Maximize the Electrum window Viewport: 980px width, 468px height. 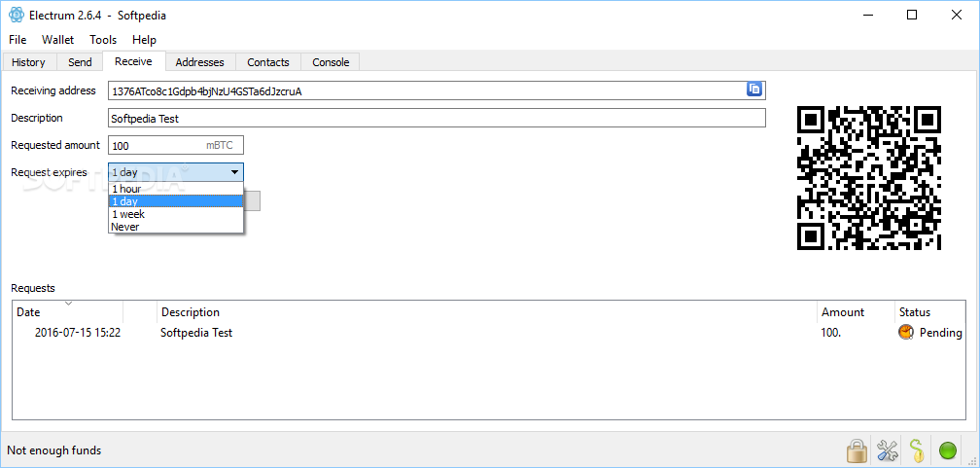coord(912,16)
